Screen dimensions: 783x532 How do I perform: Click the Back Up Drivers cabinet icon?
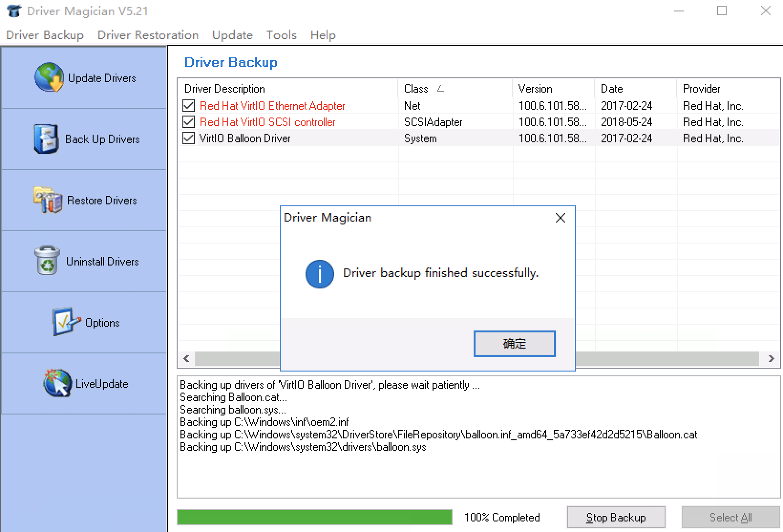(46, 139)
